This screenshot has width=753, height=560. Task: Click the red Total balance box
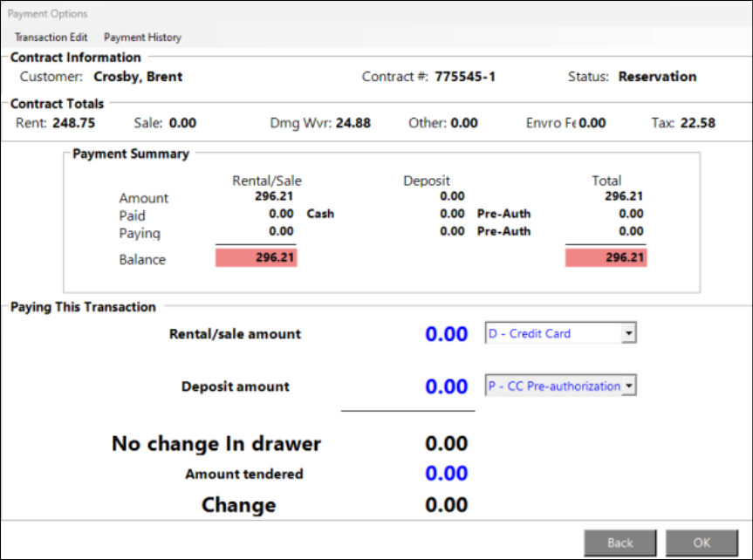pyautogui.click(x=606, y=258)
